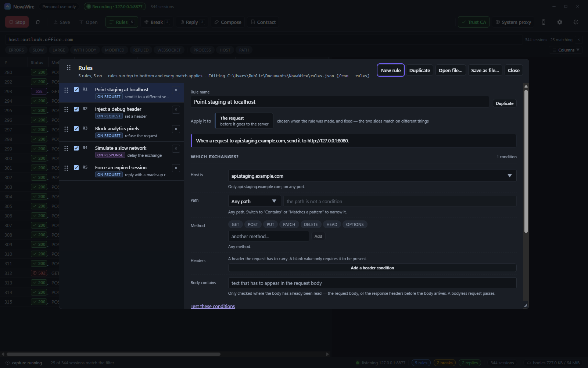Click the drag handle of rule R3
The height and width of the screenshot is (368, 588).
click(66, 129)
